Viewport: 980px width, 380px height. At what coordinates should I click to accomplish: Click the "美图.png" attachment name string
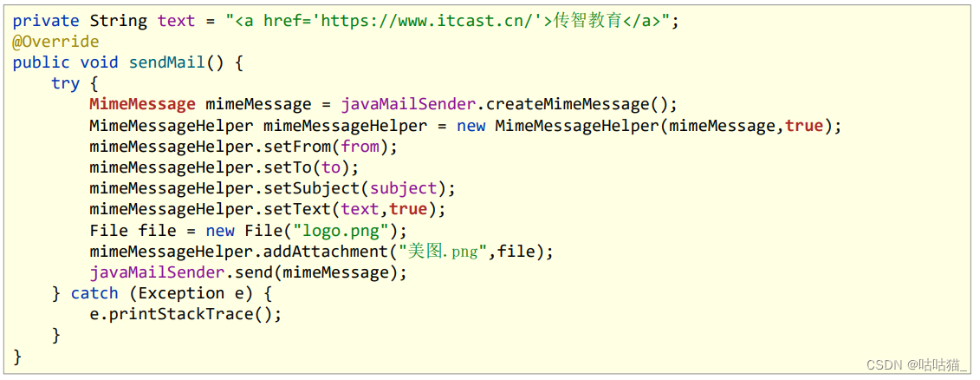tap(442, 252)
